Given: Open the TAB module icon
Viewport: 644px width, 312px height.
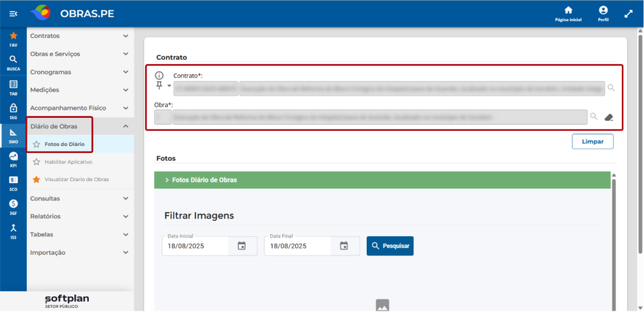Looking at the screenshot, I should [x=13, y=87].
